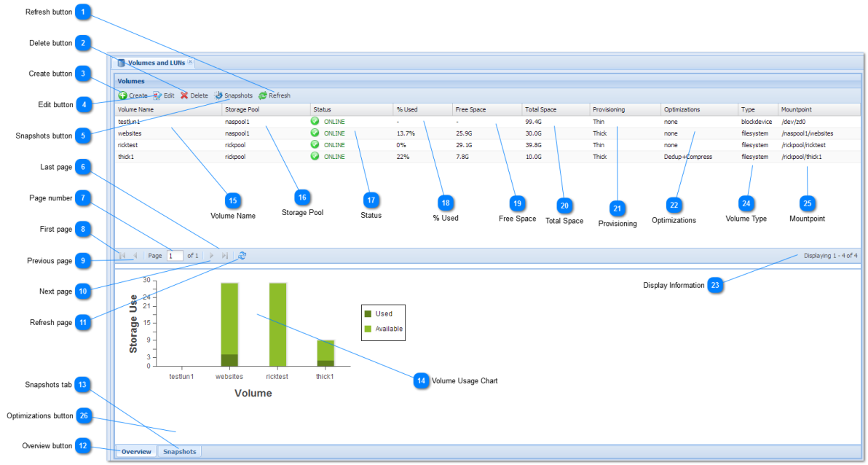The width and height of the screenshot is (868, 465).
Task: Click the page number input field
Action: point(175,256)
